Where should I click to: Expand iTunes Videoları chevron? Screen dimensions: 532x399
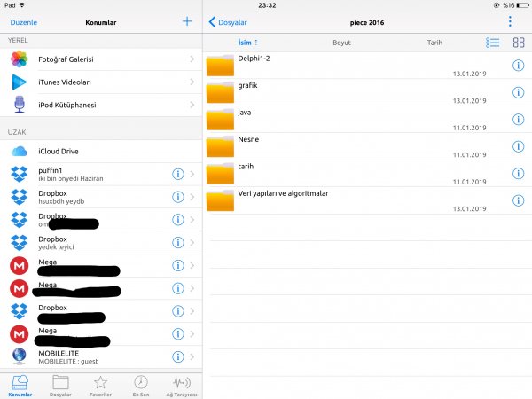(192, 82)
